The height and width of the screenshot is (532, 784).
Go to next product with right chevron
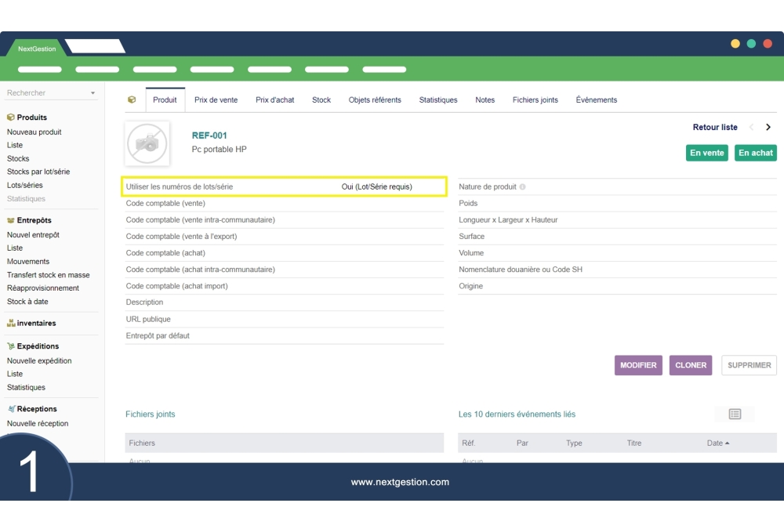click(x=768, y=128)
